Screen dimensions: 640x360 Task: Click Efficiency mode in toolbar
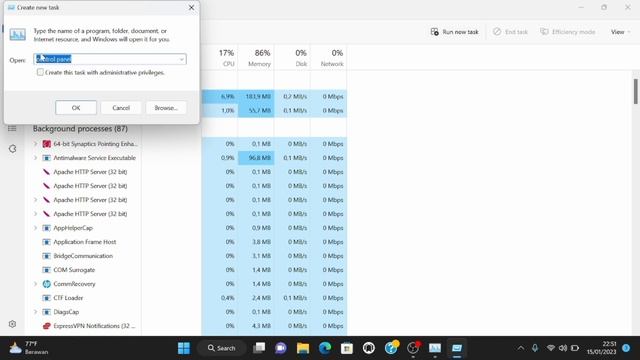[567, 32]
